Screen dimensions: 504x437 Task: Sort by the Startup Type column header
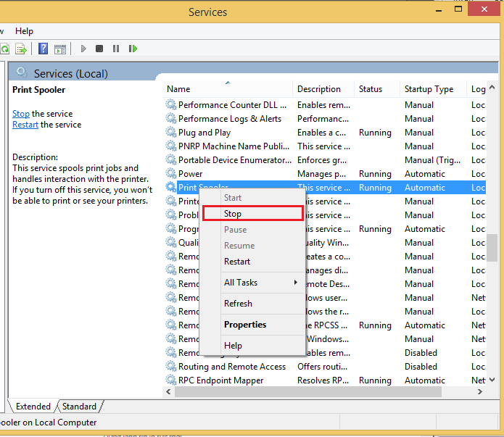point(433,89)
